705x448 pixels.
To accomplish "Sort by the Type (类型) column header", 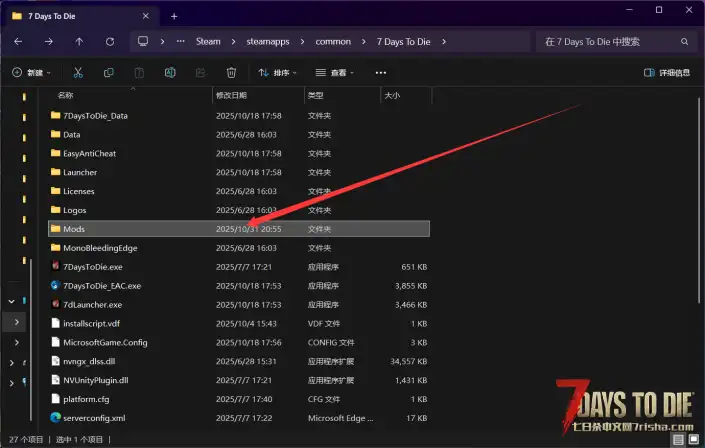I will coord(342,95).
